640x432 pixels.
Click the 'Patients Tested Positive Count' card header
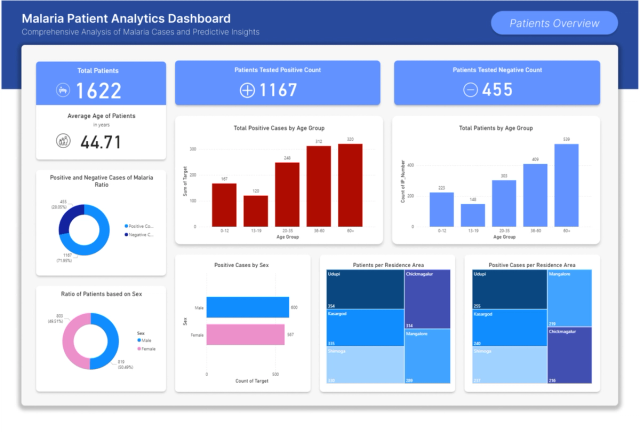point(278,70)
